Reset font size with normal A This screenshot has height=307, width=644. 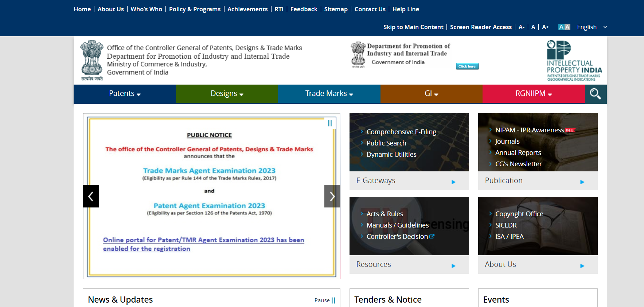point(533,27)
